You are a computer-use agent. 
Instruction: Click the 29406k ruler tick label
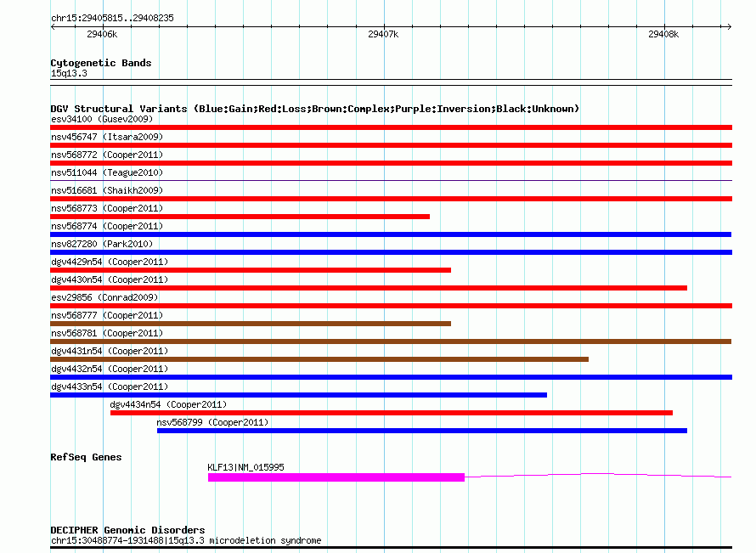102,34
